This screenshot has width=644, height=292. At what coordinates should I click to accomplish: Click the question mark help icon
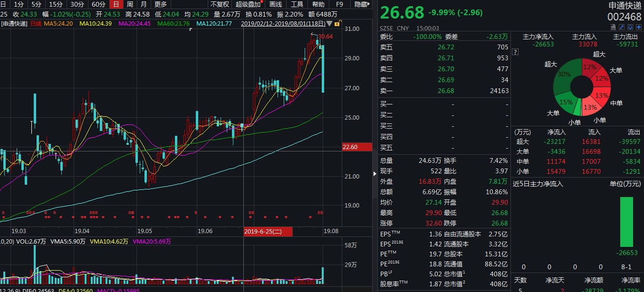(515, 52)
